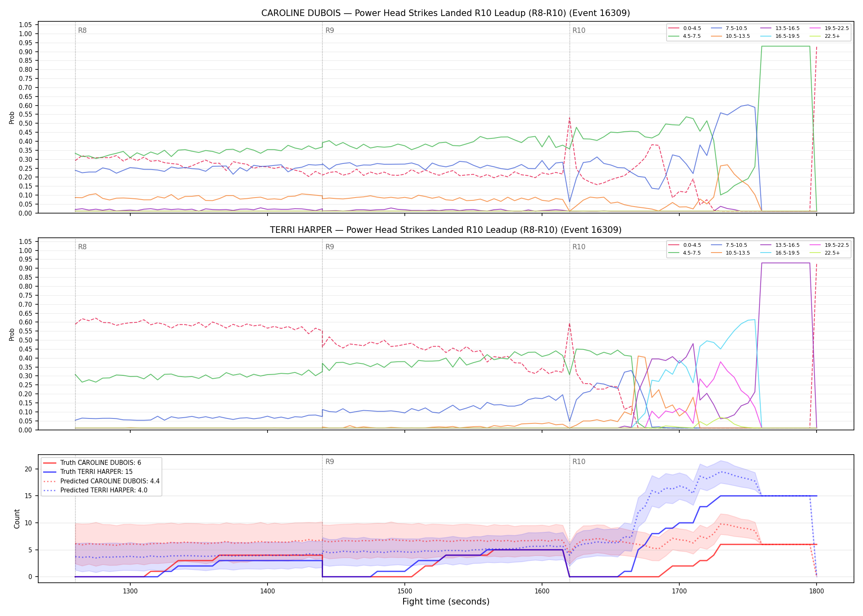Click '4.5-7.5' legend entry in Harper chart
This screenshot has width=863, height=616.
685,253
